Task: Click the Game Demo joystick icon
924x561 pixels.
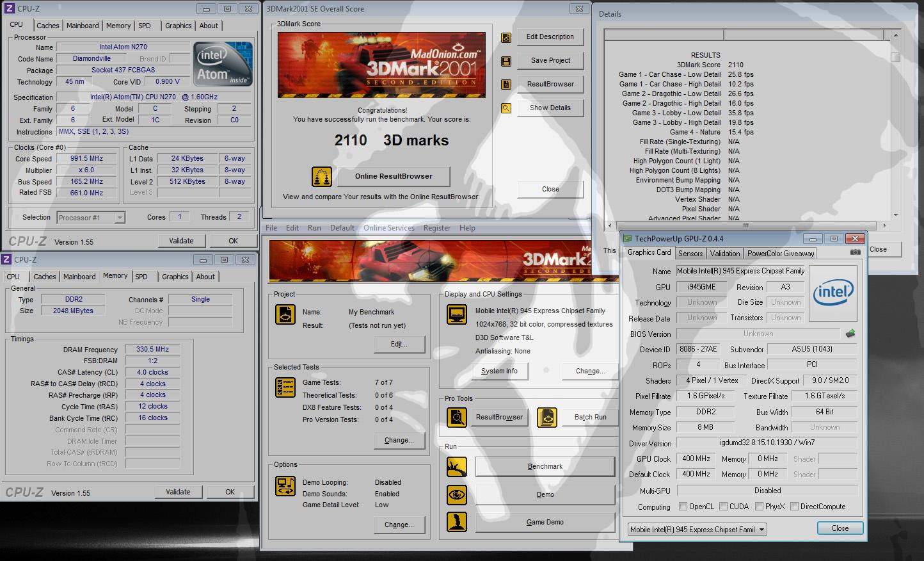Action: click(x=457, y=523)
